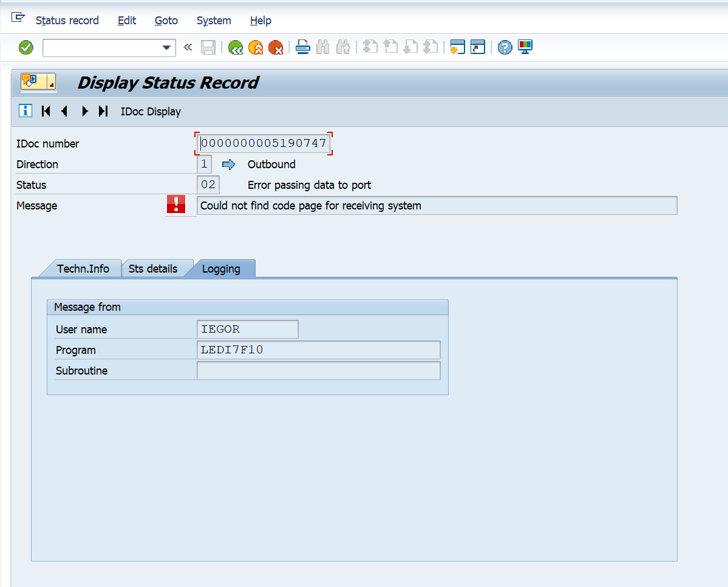Click the green Back arrow icon
Screen dimensions: 728x587
tap(236, 47)
